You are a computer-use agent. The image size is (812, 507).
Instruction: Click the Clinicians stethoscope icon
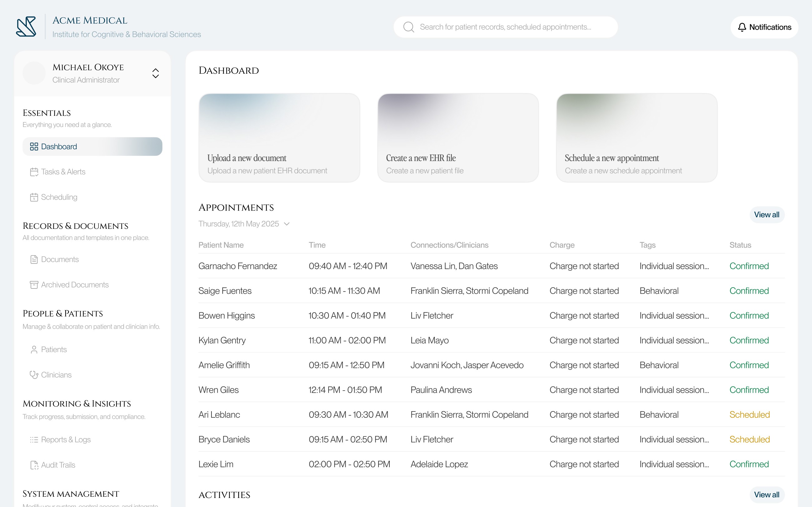[x=34, y=375]
